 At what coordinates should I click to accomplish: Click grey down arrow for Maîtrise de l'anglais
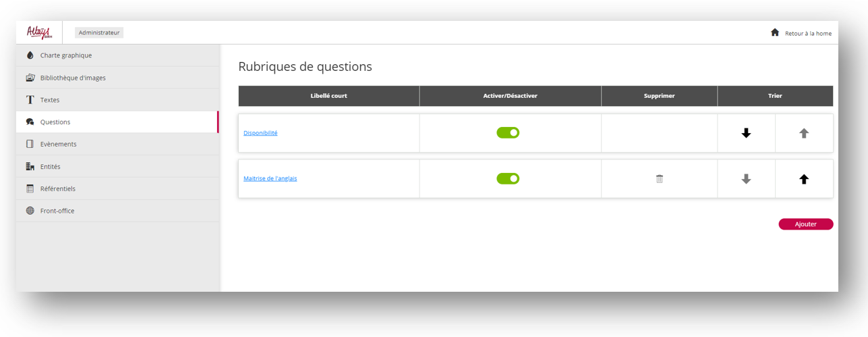coord(746,179)
